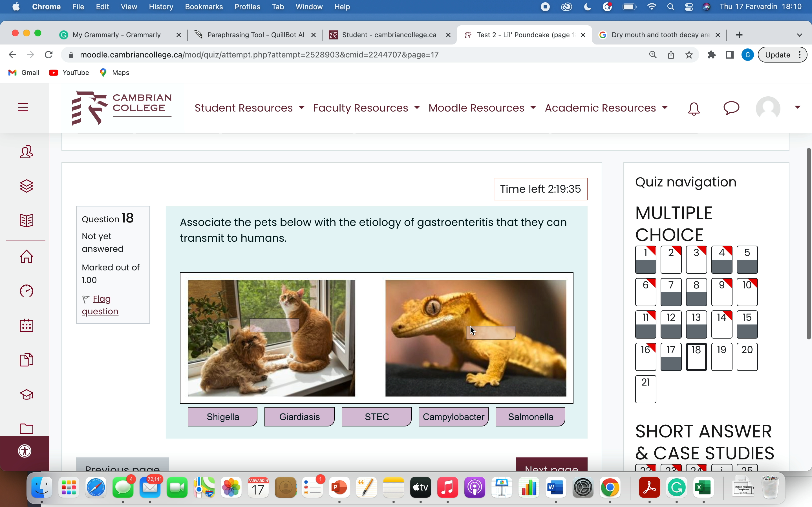Toggle Chrome side panel button
This screenshot has width=812, height=507.
[x=729, y=55]
